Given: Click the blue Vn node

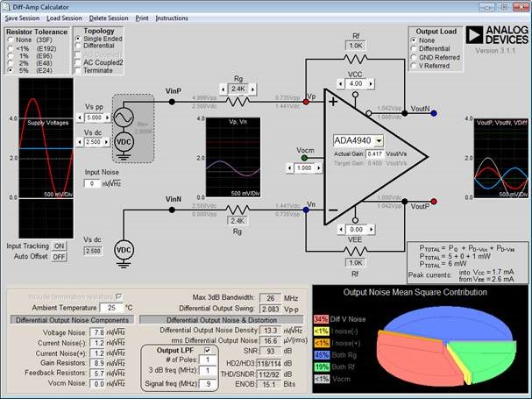Looking at the screenshot, I should click(306, 210).
